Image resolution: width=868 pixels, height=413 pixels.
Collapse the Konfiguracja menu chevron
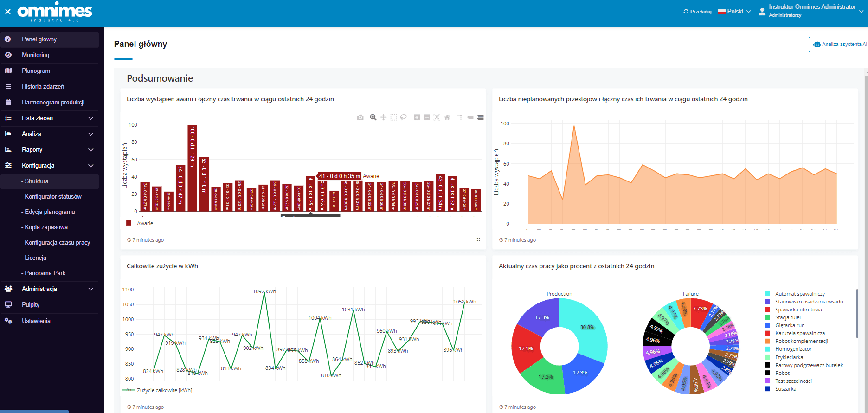[x=91, y=166]
